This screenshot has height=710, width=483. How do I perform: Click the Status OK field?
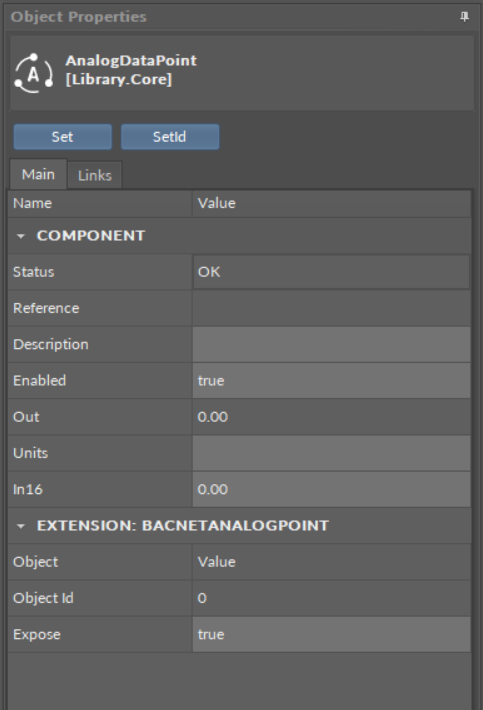pyautogui.click(x=331, y=272)
